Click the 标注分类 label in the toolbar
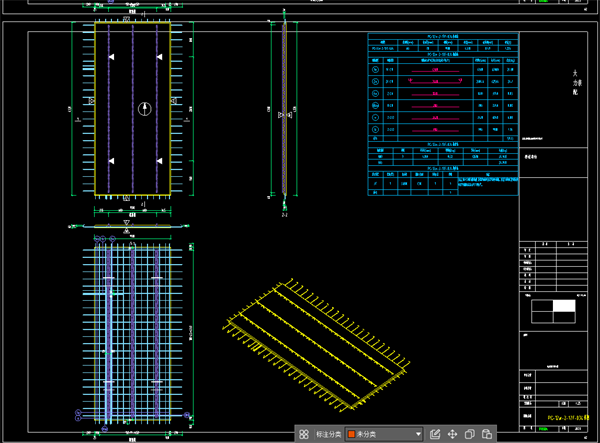The height and width of the screenshot is (443, 600). (328, 434)
